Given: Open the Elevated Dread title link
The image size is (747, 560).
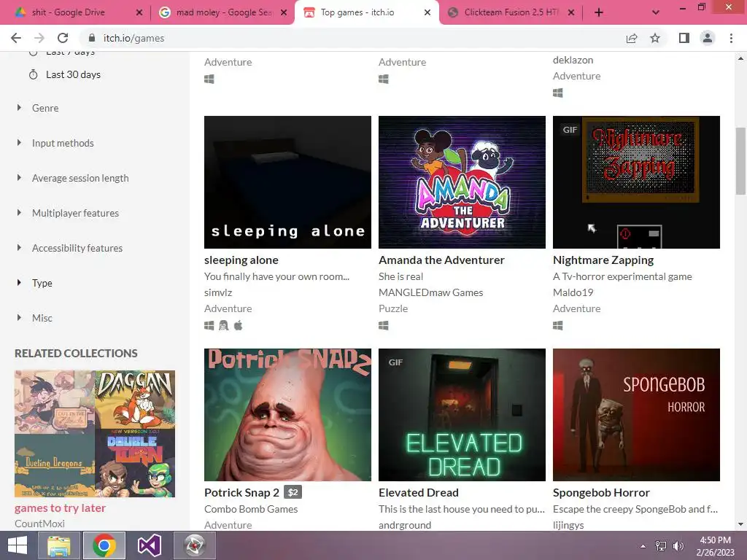Looking at the screenshot, I should pos(418,492).
